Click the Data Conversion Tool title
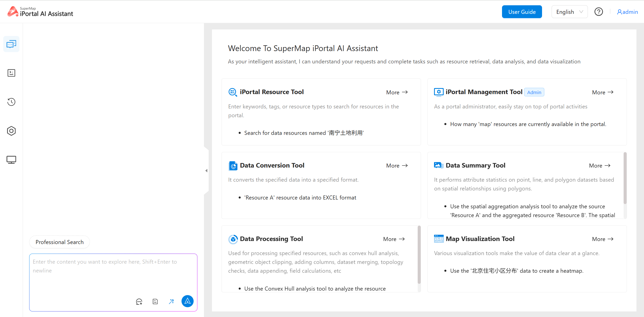The width and height of the screenshot is (644, 317). tap(272, 166)
